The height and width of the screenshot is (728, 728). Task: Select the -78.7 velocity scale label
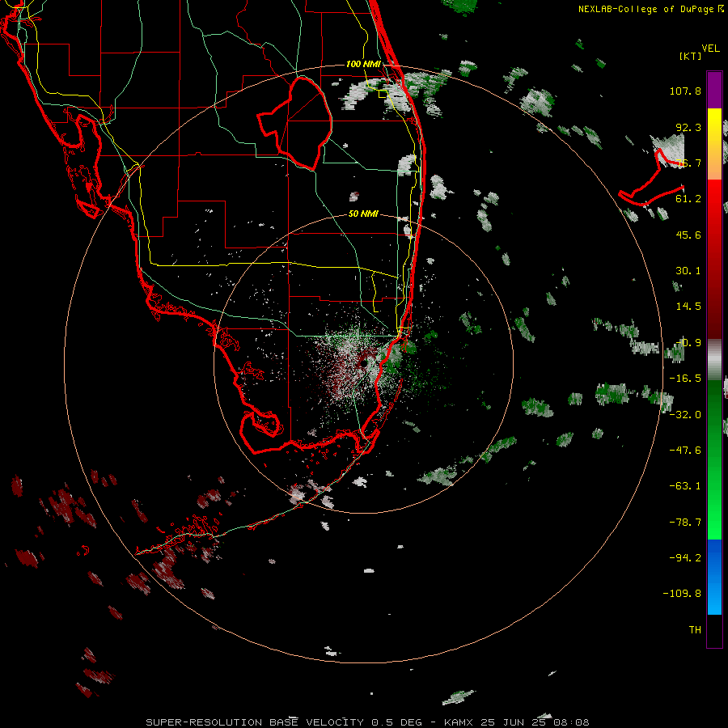pyautogui.click(x=685, y=523)
